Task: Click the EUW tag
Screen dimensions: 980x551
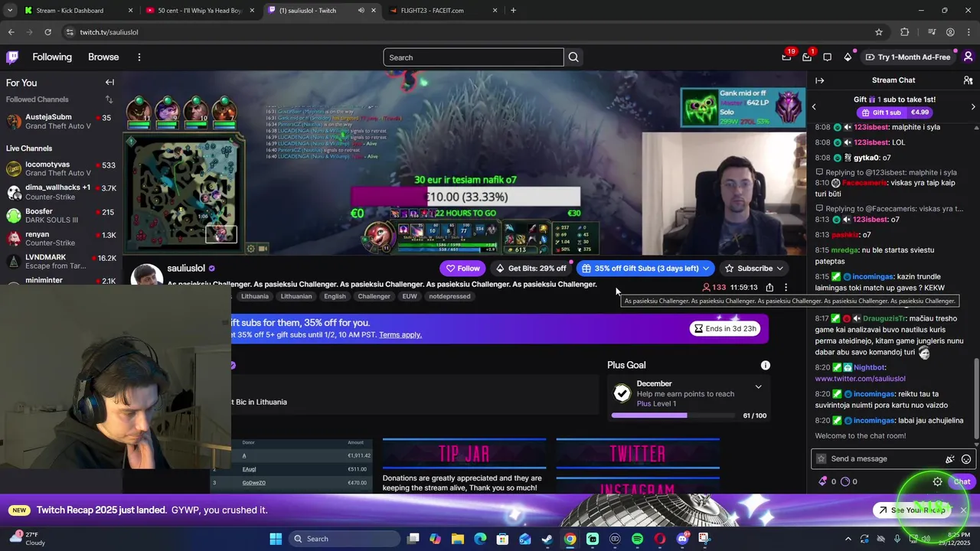Action: (x=410, y=296)
